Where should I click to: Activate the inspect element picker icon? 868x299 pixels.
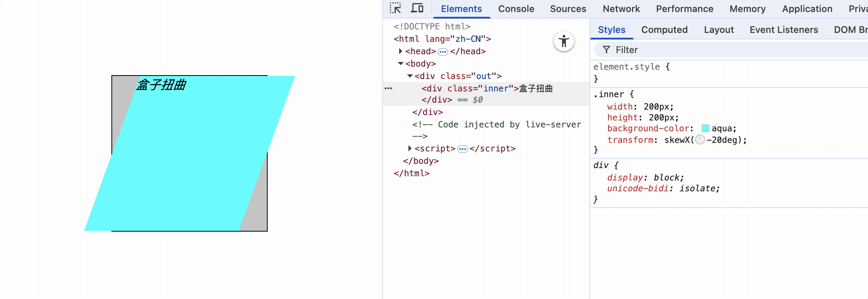395,8
